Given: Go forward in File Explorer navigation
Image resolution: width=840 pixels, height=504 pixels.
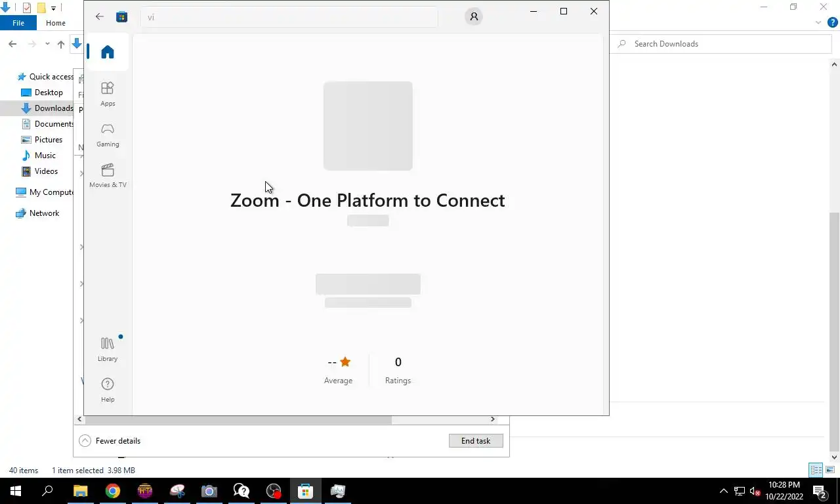Looking at the screenshot, I should click(x=31, y=44).
